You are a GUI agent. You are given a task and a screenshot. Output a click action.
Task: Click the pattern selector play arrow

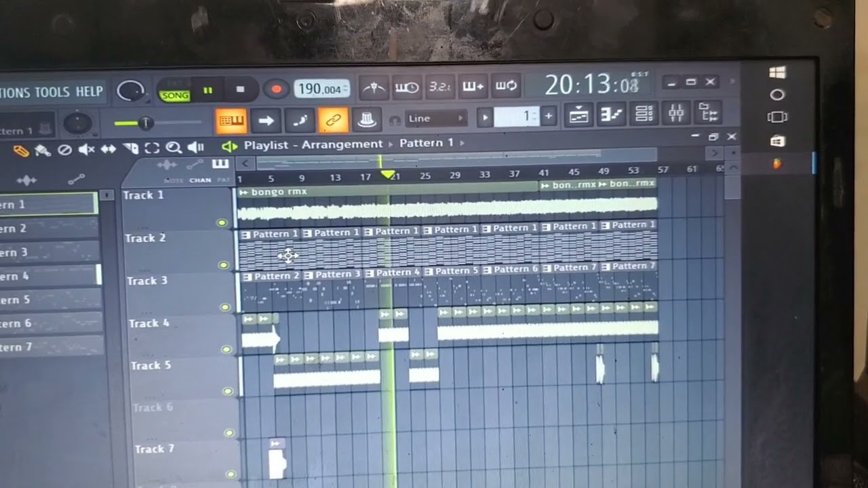tap(484, 118)
